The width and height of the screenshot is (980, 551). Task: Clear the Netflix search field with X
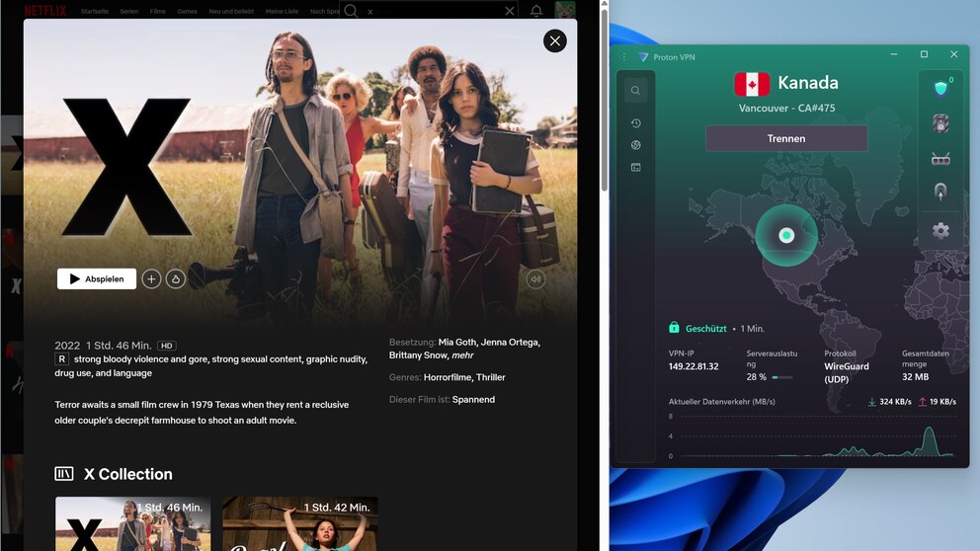point(510,11)
